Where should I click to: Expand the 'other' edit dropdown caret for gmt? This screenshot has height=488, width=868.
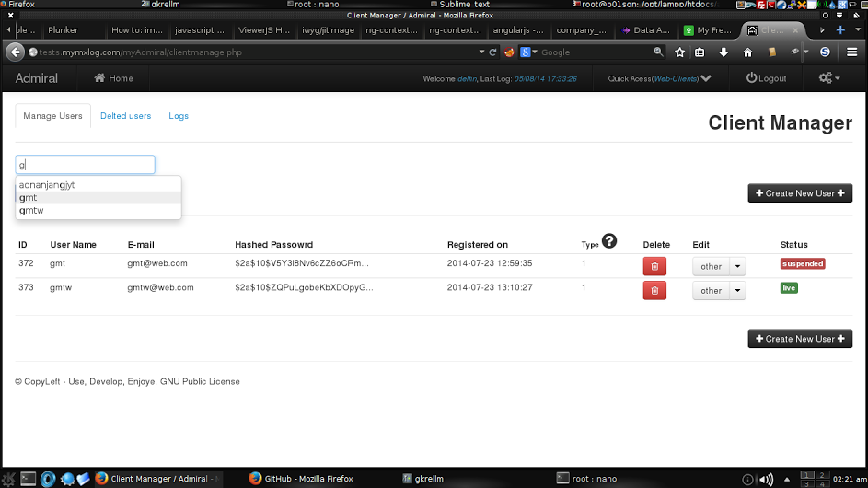coord(737,266)
